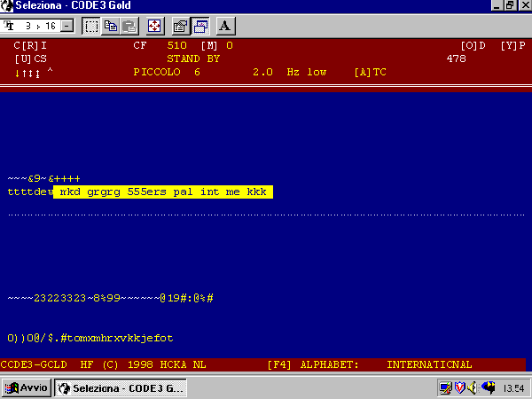
Task: Click the [Y]P option in header
Action: [x=512, y=44]
